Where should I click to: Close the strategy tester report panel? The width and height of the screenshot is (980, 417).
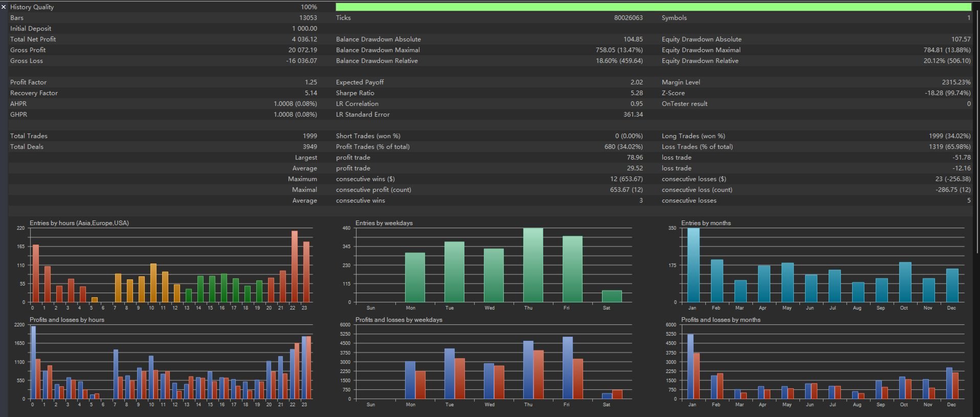(x=4, y=7)
